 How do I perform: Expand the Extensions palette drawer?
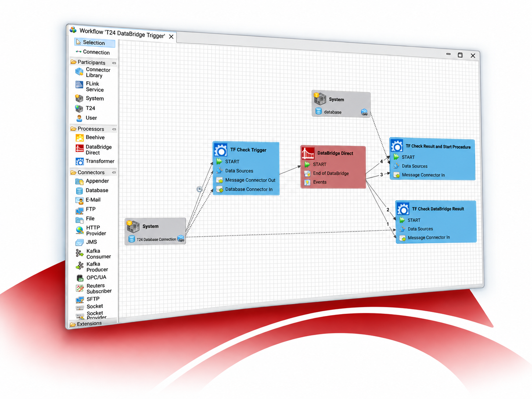pos(93,324)
